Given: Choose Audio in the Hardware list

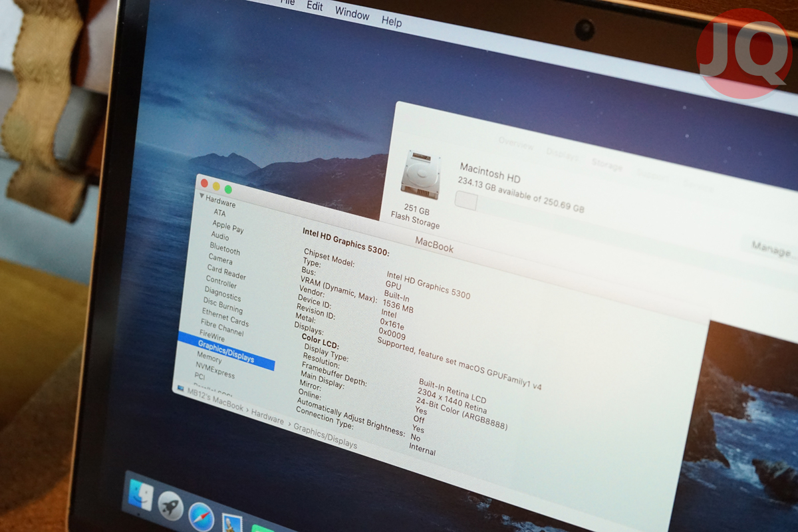Looking at the screenshot, I should 220,235.
